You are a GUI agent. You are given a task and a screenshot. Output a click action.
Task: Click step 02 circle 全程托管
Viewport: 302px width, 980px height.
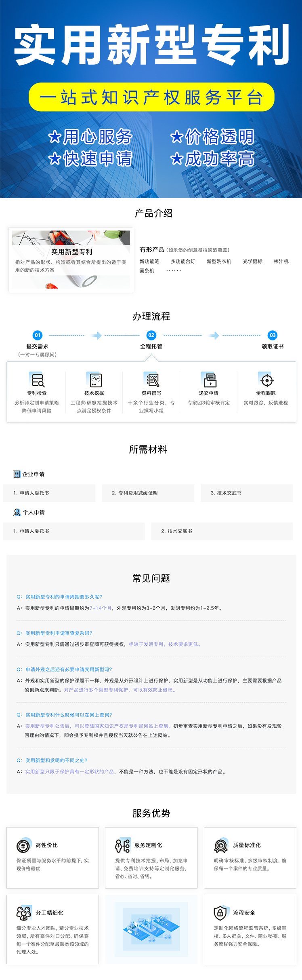[x=151, y=335]
